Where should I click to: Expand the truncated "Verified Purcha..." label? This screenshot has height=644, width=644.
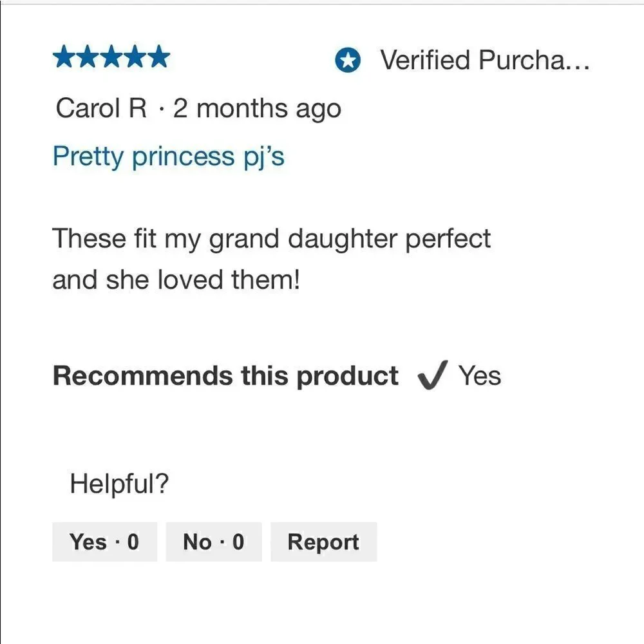(485, 60)
